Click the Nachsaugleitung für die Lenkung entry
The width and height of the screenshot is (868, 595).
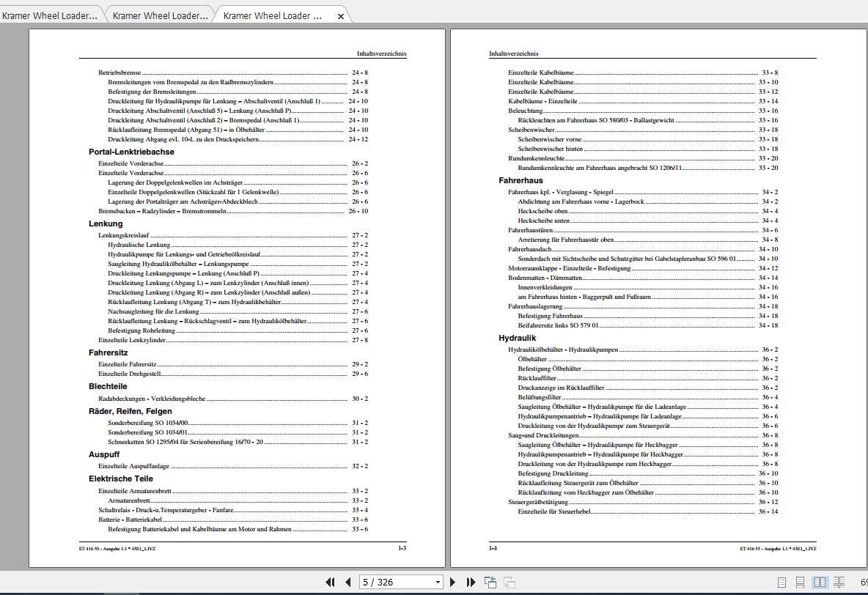238,311
